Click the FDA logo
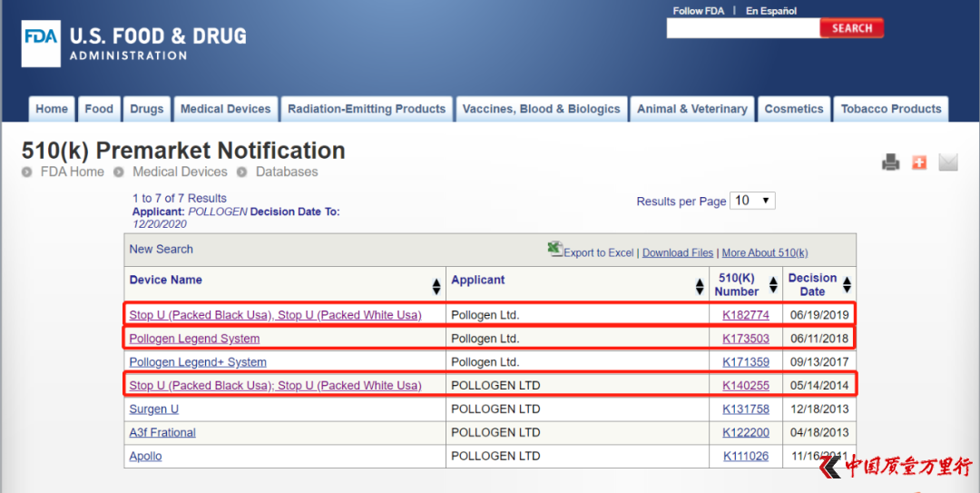980x493 pixels. coord(41,44)
